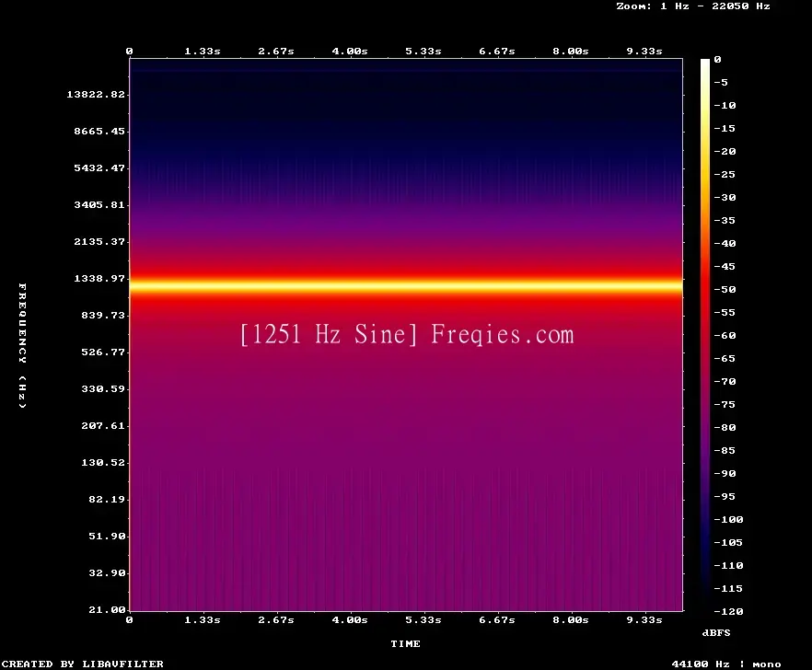
Task: Click the 2.67s label on the top time axis
Action: 276,52
